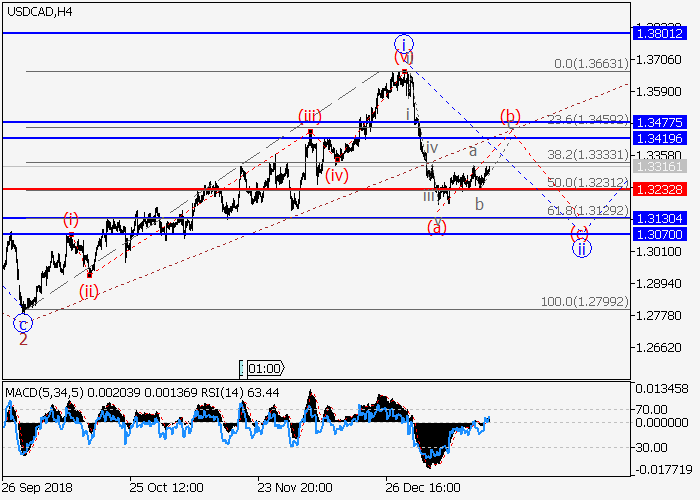The height and width of the screenshot is (500, 700).
Task: Click the 1.30700 price level tag
Action: [x=662, y=234]
